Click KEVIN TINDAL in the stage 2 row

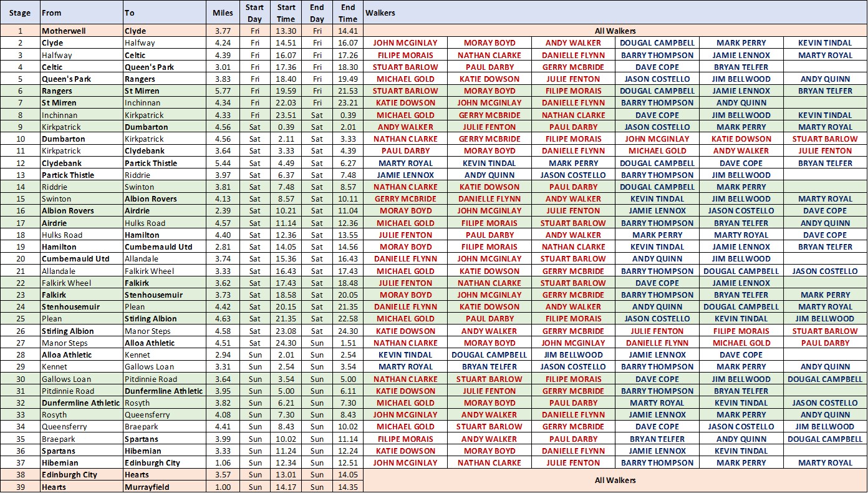[x=825, y=43]
